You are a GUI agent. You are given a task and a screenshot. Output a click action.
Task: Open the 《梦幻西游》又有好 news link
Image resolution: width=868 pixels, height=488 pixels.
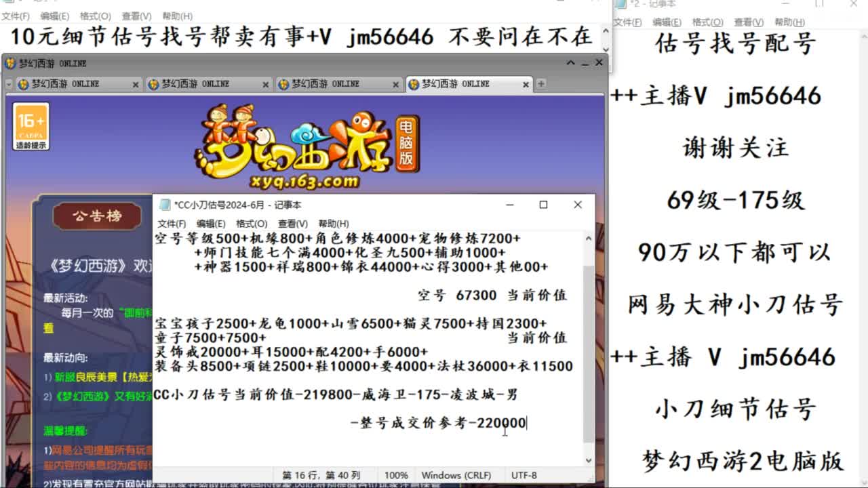pos(102,396)
